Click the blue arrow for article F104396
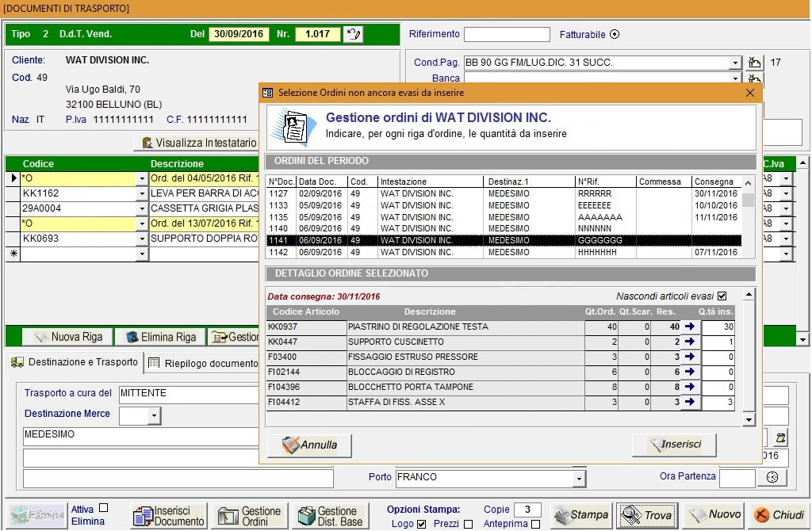The image size is (812, 531). (x=689, y=387)
